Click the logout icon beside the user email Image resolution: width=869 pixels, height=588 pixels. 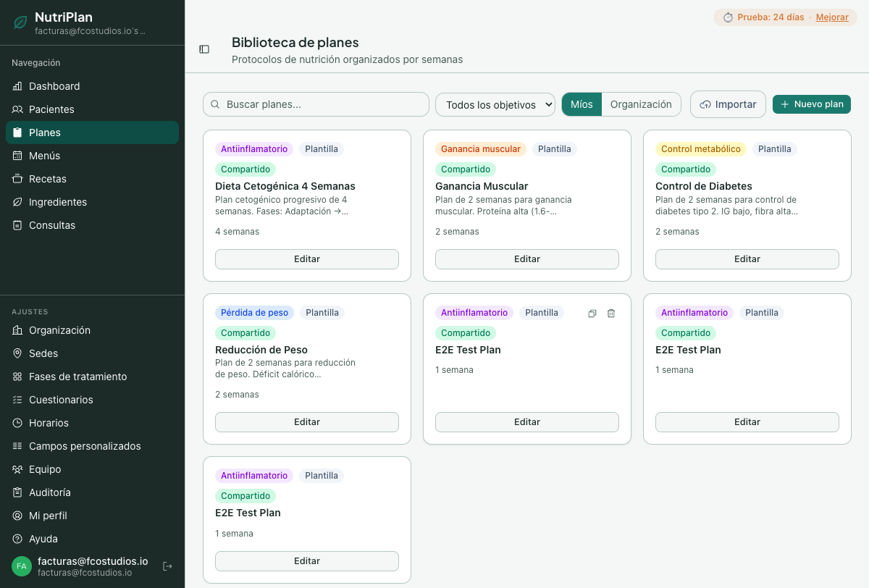click(x=167, y=566)
